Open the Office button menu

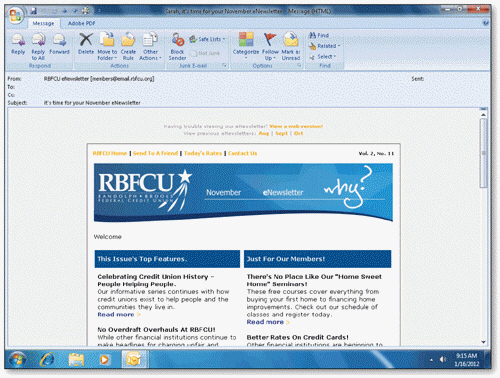(x=16, y=16)
